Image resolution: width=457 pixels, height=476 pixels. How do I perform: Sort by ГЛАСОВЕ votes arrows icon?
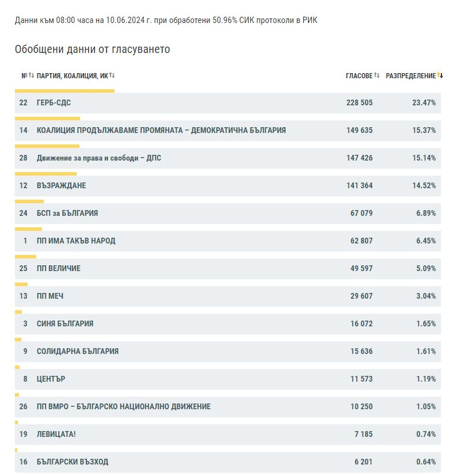(376, 75)
